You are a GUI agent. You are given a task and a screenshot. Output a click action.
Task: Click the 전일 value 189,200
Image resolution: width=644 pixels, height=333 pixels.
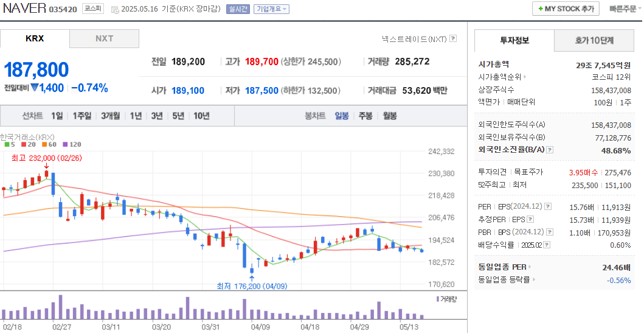[x=188, y=61]
